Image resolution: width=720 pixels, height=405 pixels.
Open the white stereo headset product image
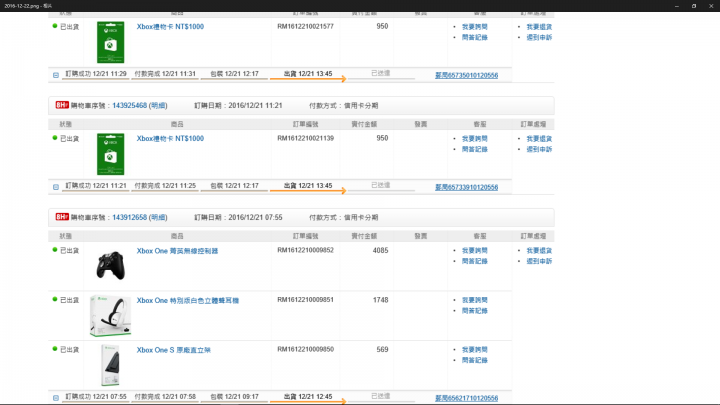(x=111, y=316)
